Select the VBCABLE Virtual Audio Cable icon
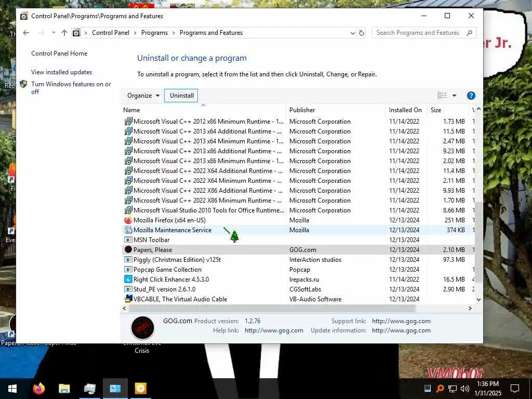 128,299
